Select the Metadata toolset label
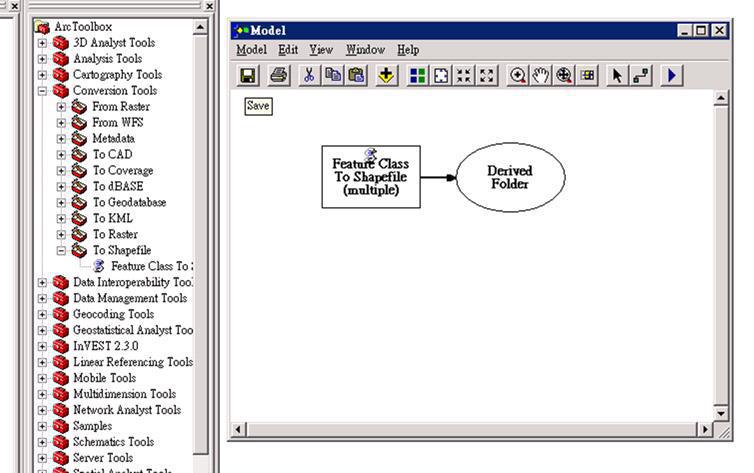The image size is (754, 473). tap(113, 138)
